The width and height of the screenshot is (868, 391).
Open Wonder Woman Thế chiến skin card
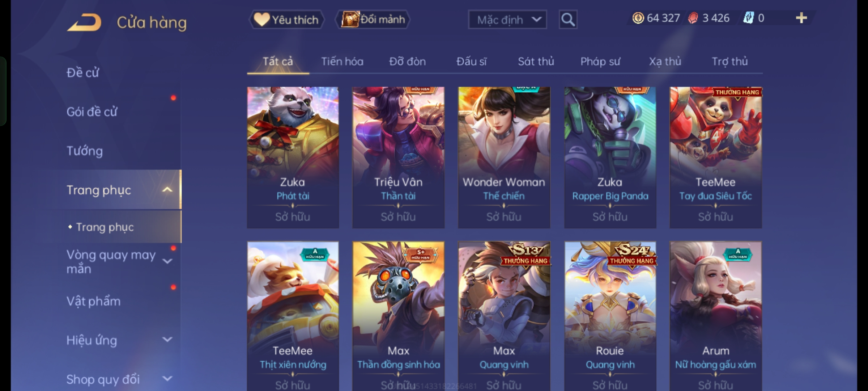(504, 157)
